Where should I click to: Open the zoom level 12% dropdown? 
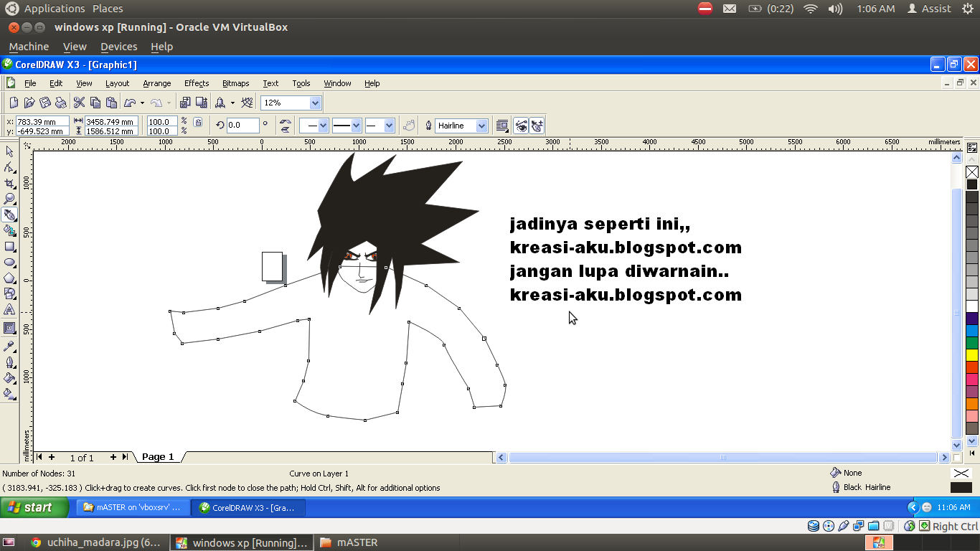point(315,103)
